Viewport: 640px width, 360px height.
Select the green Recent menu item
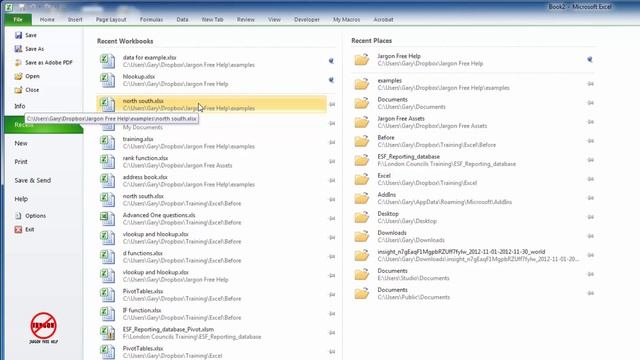pos(44,125)
